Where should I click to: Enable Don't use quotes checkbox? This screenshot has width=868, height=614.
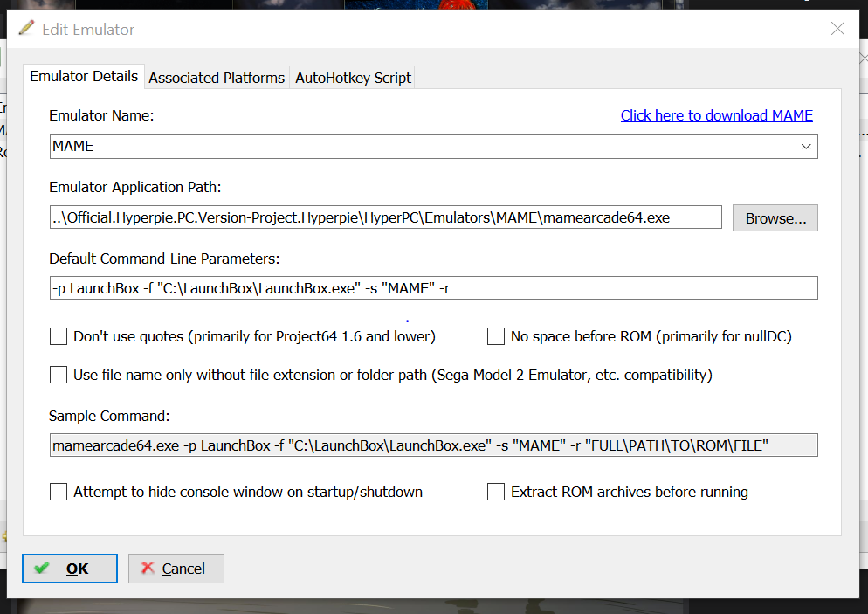(x=59, y=336)
